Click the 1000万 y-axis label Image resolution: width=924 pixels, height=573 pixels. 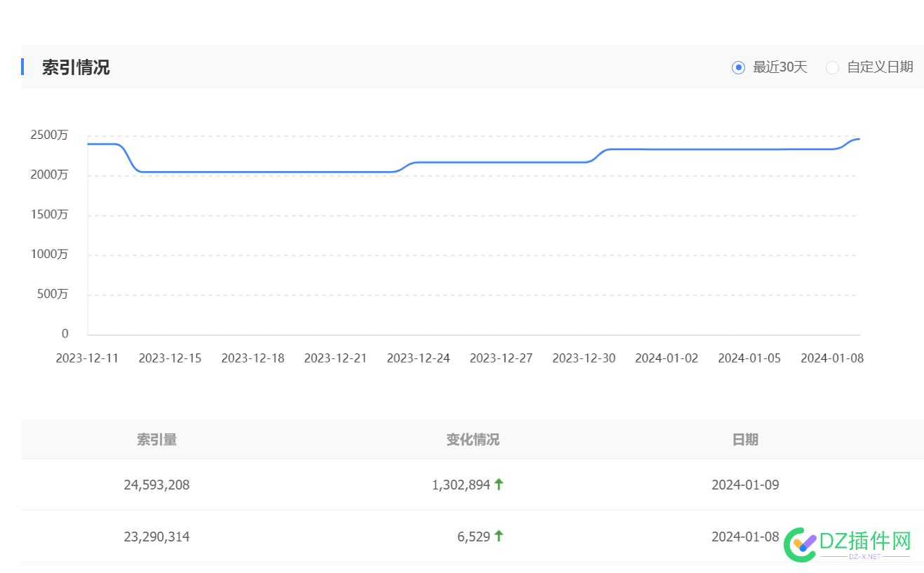coord(49,255)
